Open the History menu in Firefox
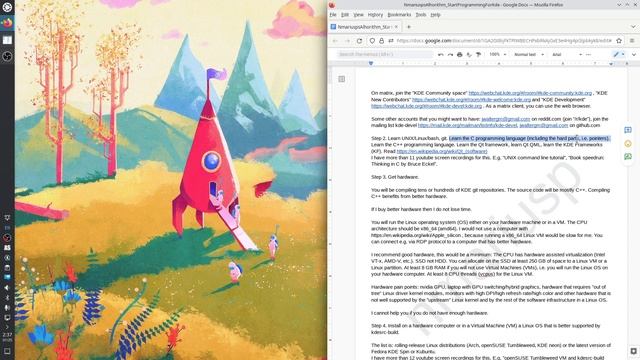This screenshot has width=640, height=360. click(375, 15)
